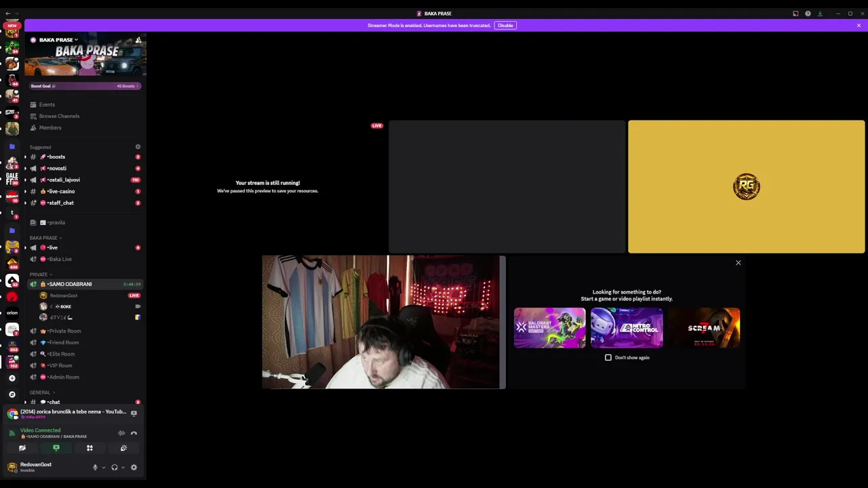868x488 pixels.
Task: Open the Help question mark icon
Action: coord(808,14)
